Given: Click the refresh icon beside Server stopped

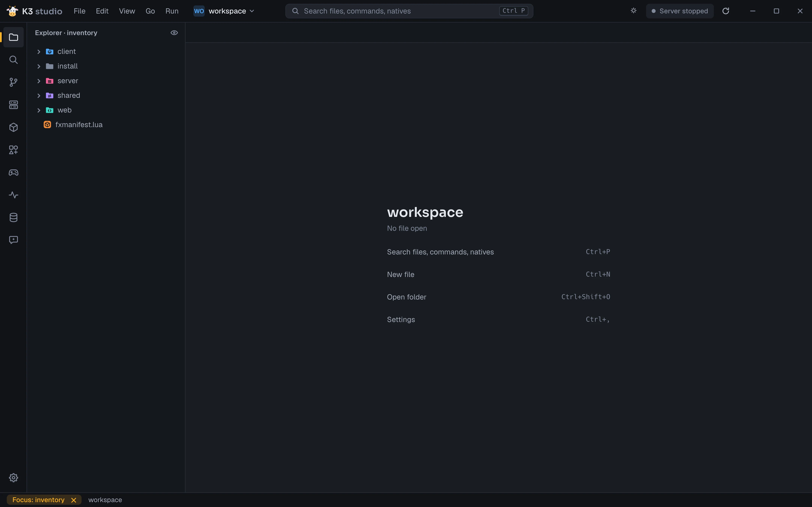Looking at the screenshot, I should tap(725, 11).
